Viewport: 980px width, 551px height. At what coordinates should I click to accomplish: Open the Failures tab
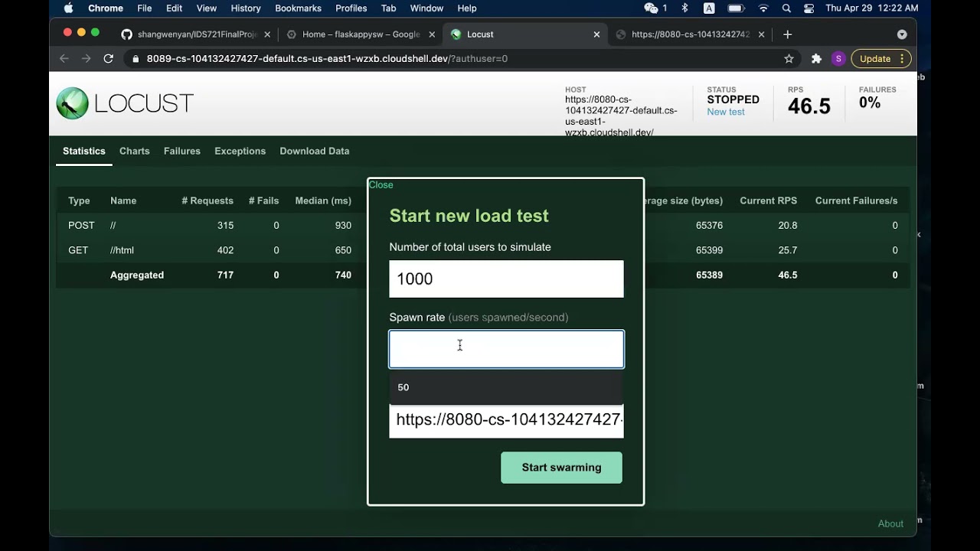tap(182, 152)
